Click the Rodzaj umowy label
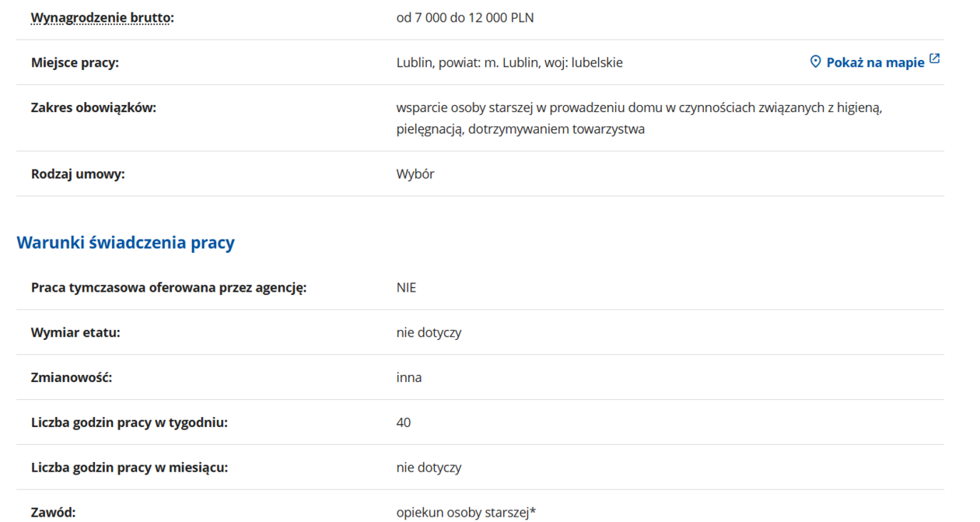Image resolution: width=980 pixels, height=522 pixels. click(x=78, y=174)
